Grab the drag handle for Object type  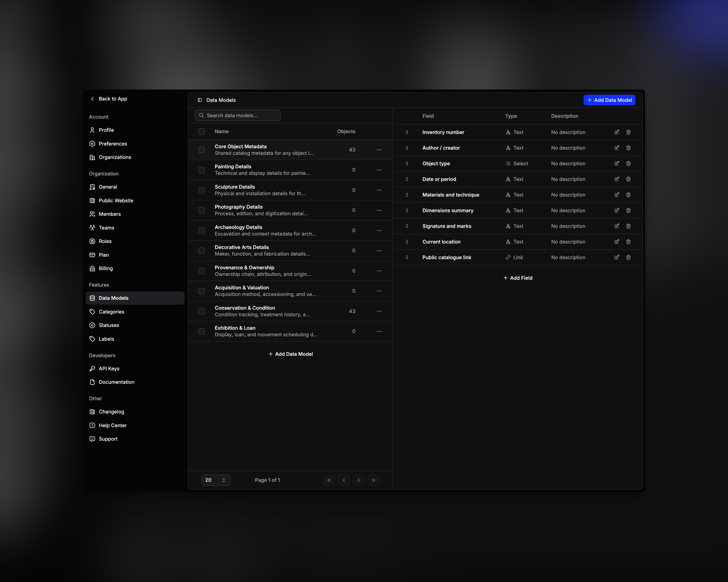click(407, 163)
